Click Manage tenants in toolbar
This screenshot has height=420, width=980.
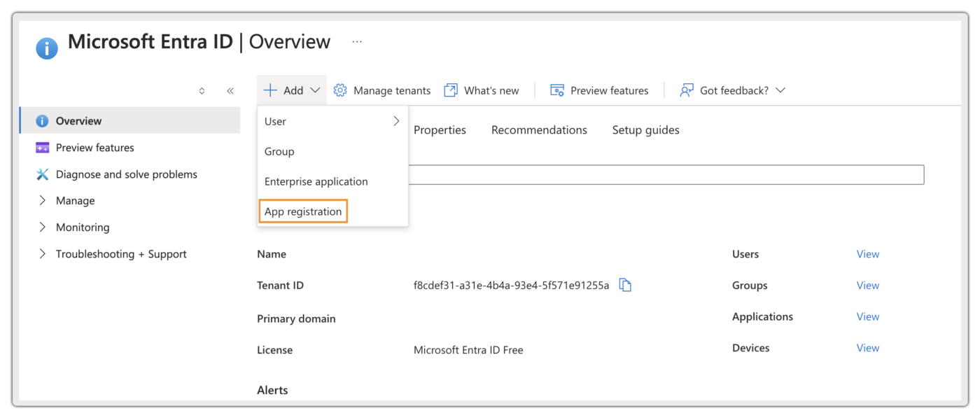pyautogui.click(x=392, y=90)
